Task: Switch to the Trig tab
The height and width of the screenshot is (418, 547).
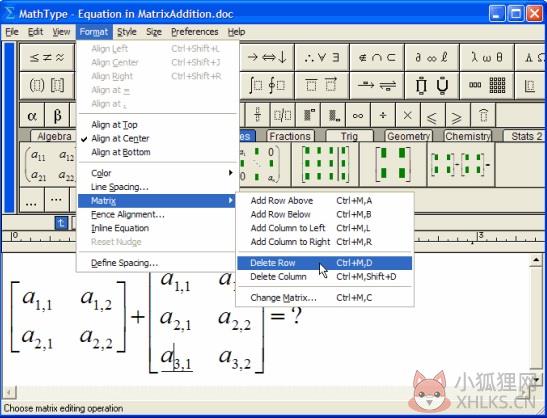Action: (349, 136)
